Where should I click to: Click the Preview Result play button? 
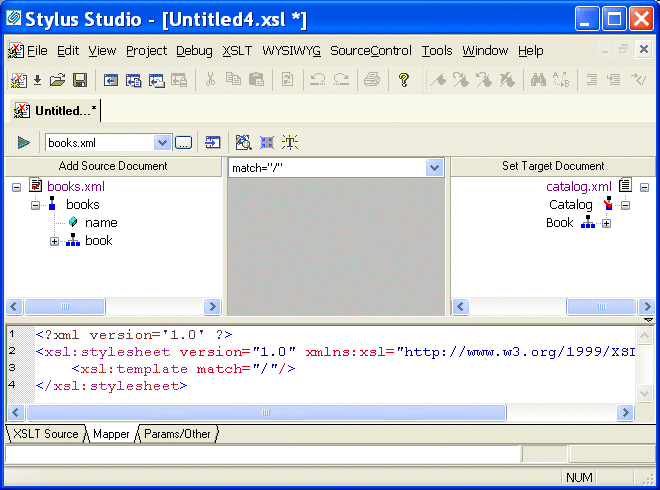pyautogui.click(x=23, y=143)
